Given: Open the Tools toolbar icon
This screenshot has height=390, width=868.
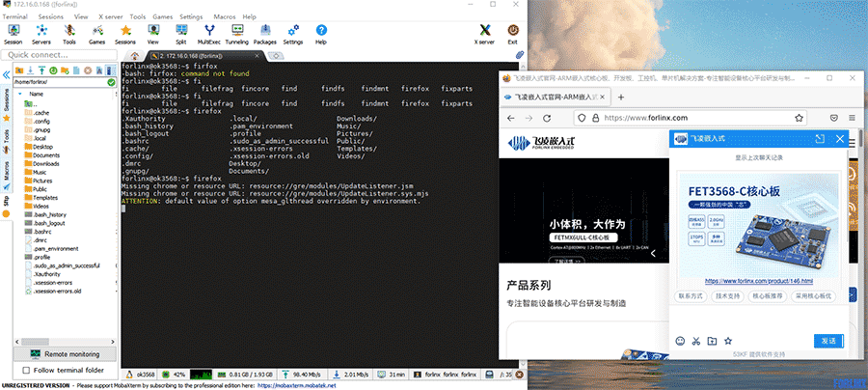Looking at the screenshot, I should (69, 35).
